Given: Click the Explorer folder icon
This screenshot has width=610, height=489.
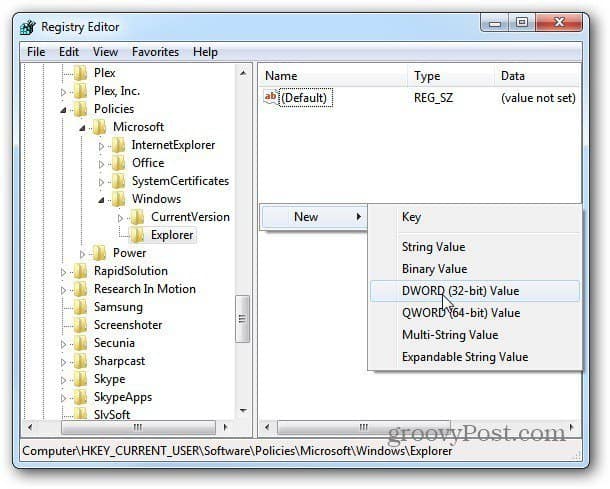Looking at the screenshot, I should pos(137,235).
